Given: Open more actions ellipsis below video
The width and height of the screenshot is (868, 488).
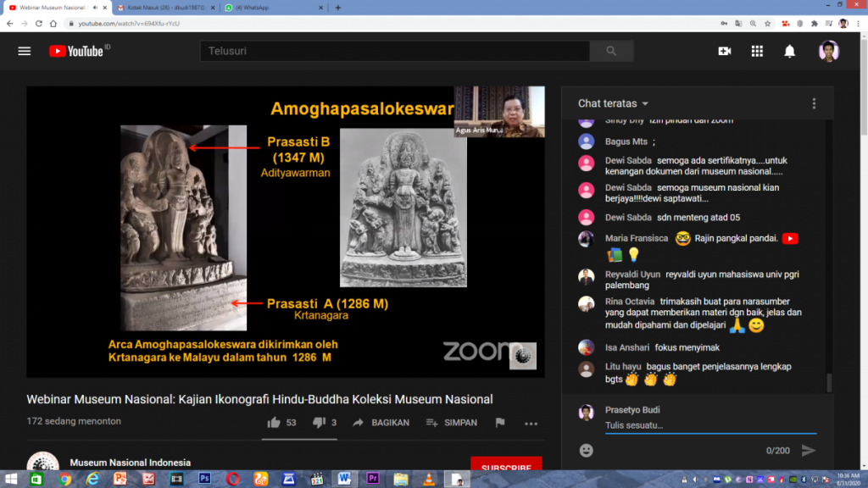Looking at the screenshot, I should (x=531, y=423).
